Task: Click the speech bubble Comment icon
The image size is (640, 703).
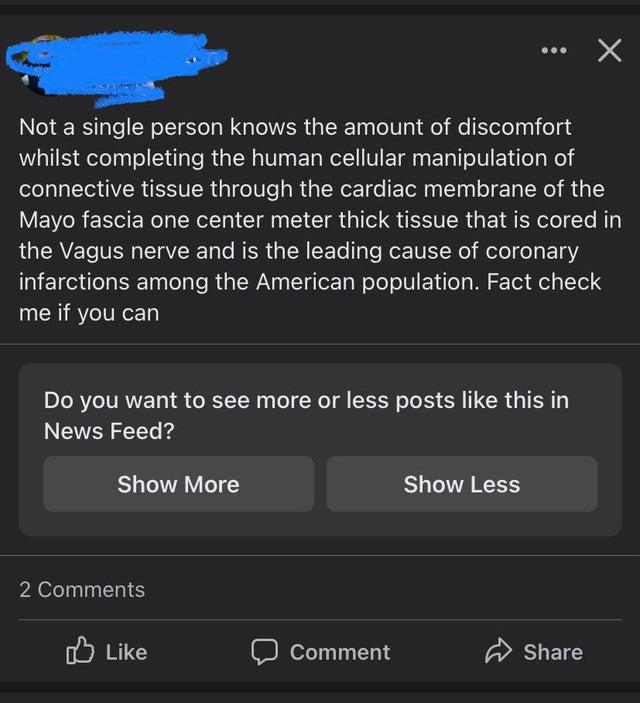Action: coord(264,651)
